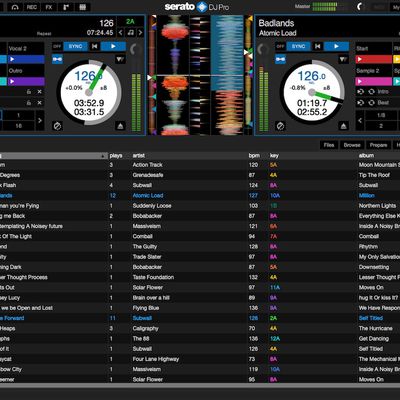Open the headphone cue panel icon
This screenshot has height=400, width=400.
tap(15, 7)
